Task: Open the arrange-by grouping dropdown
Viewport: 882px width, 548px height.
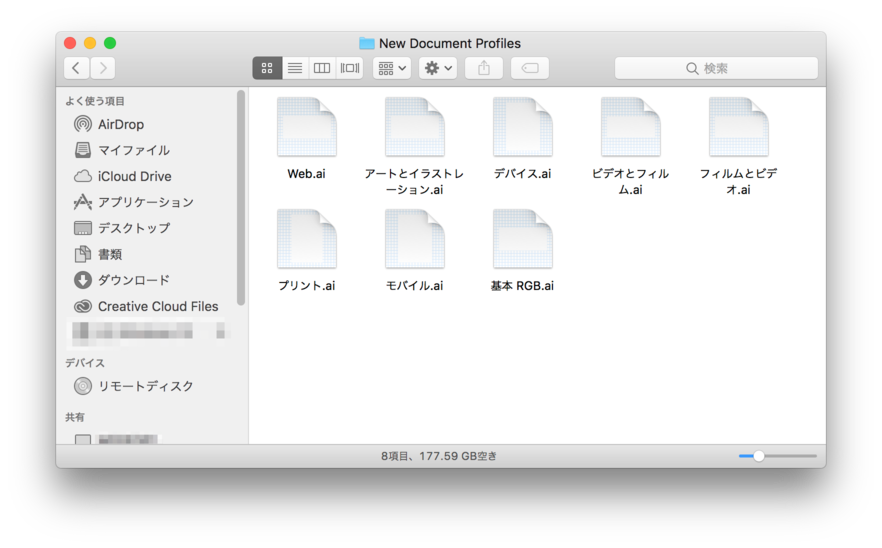Action: (392, 68)
